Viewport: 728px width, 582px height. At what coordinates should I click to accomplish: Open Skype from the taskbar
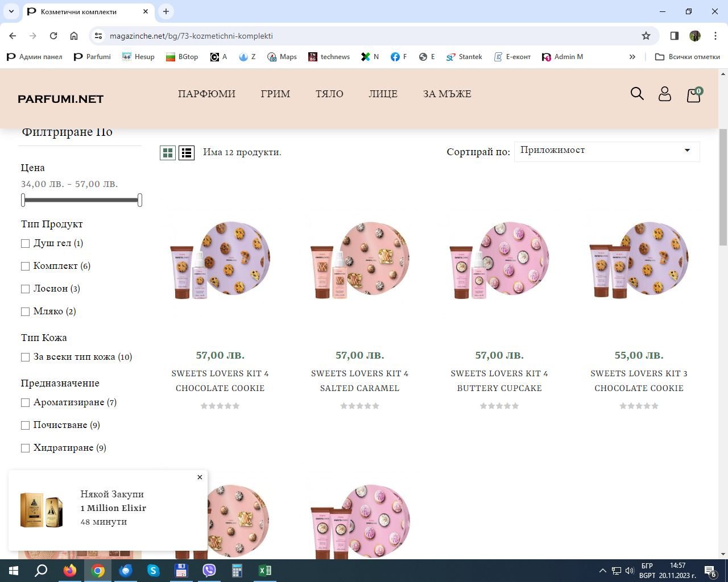point(154,571)
